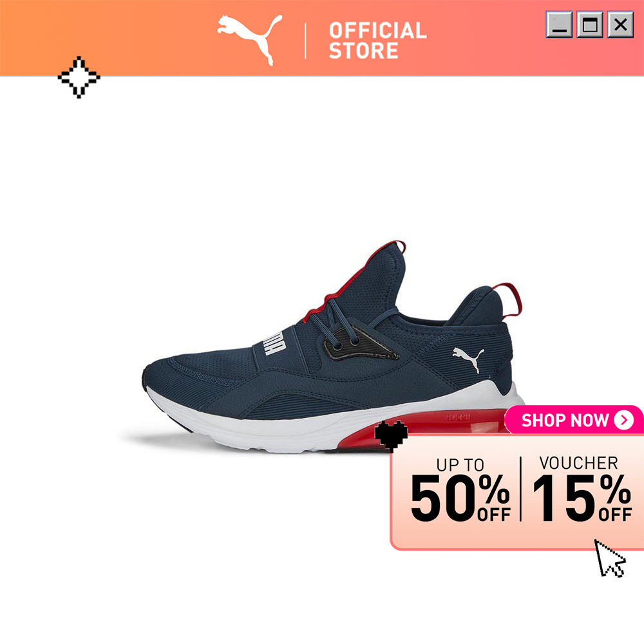Click the PUMA wordmark on the shoe strap
644x644 pixels.
pyautogui.click(x=274, y=342)
